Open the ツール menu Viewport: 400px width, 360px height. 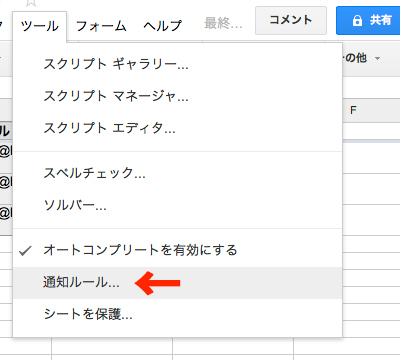click(40, 26)
